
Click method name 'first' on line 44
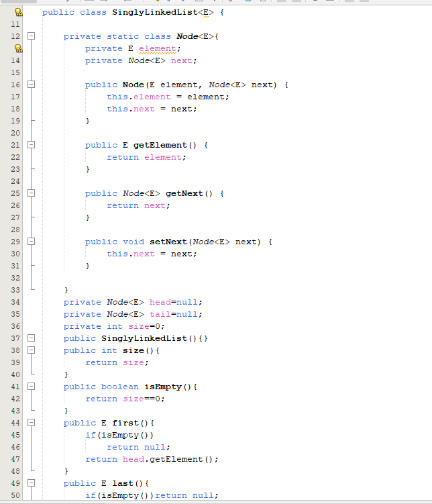coord(125,423)
